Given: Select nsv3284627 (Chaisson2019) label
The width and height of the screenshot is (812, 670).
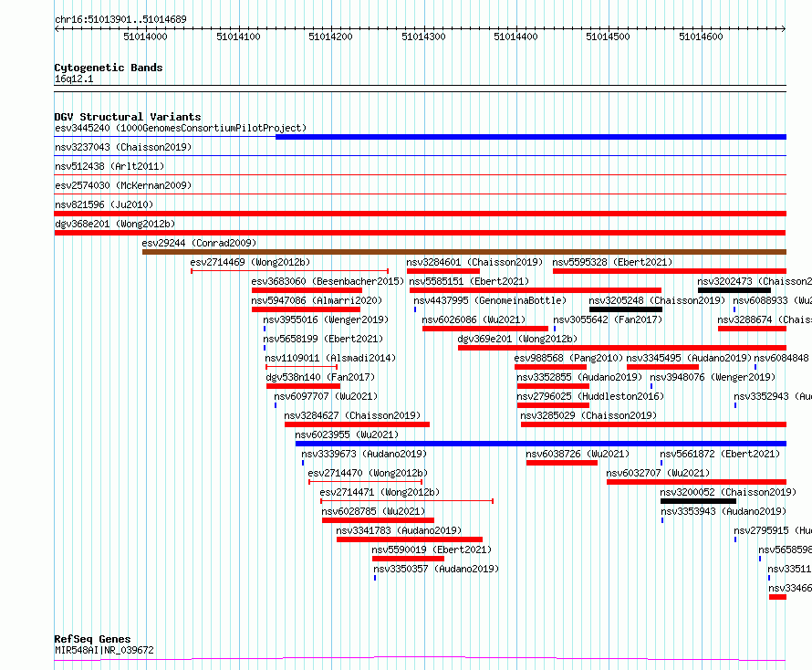Looking at the screenshot, I should click(353, 415).
